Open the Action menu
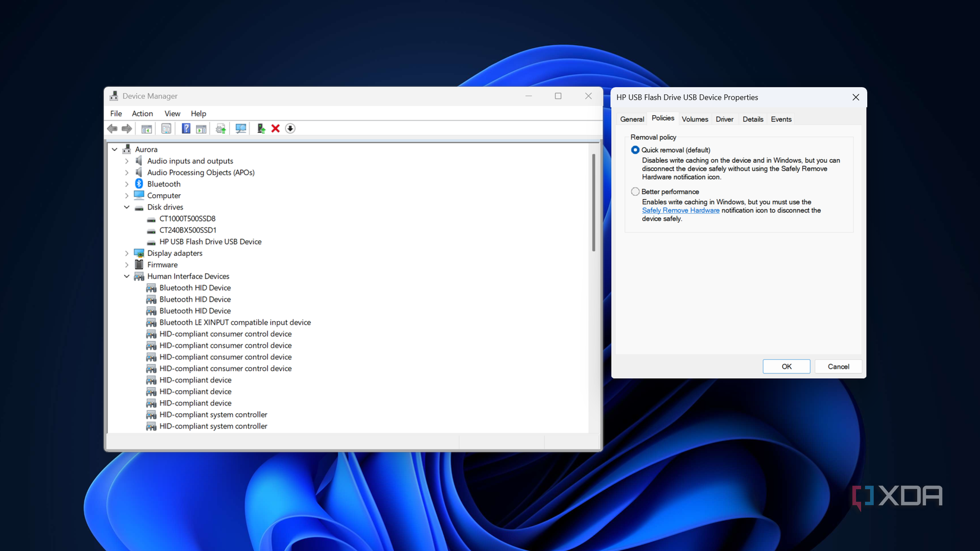Viewport: 980px width, 551px height. (143, 113)
